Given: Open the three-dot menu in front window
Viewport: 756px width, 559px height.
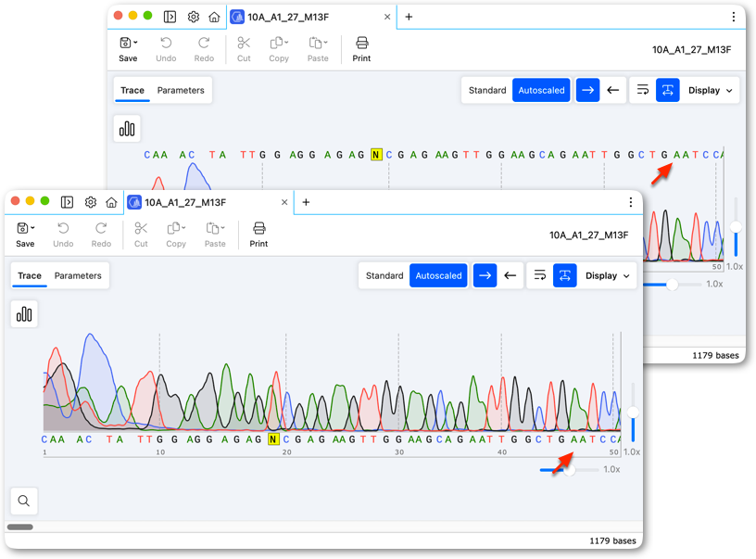Looking at the screenshot, I should tap(631, 202).
